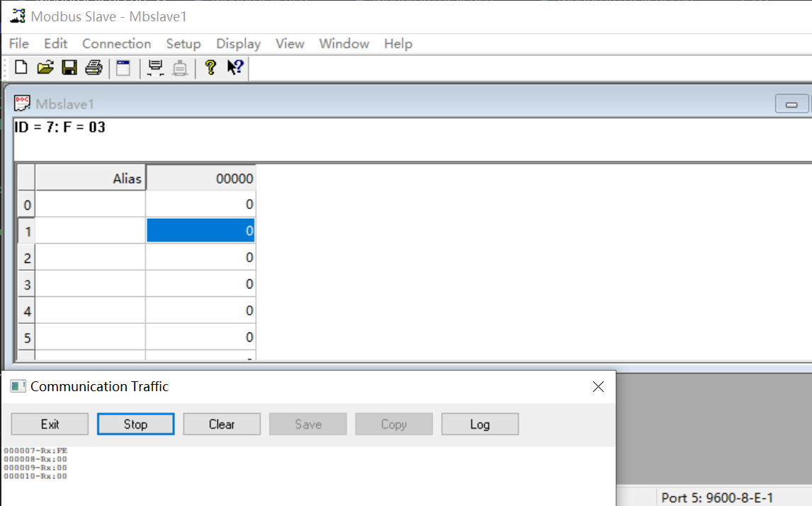Click the New document toolbar icon
Viewport: 812px width, 506px height.
[21, 67]
